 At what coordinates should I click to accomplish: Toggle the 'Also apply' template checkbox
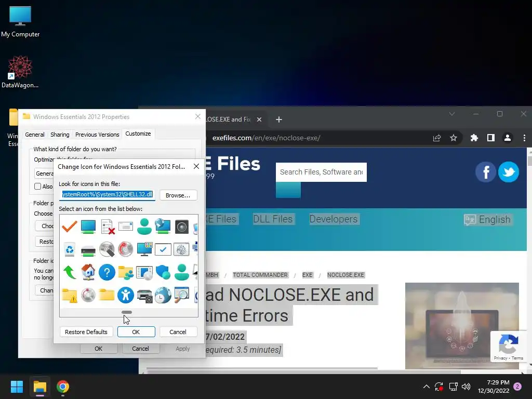pyautogui.click(x=37, y=187)
